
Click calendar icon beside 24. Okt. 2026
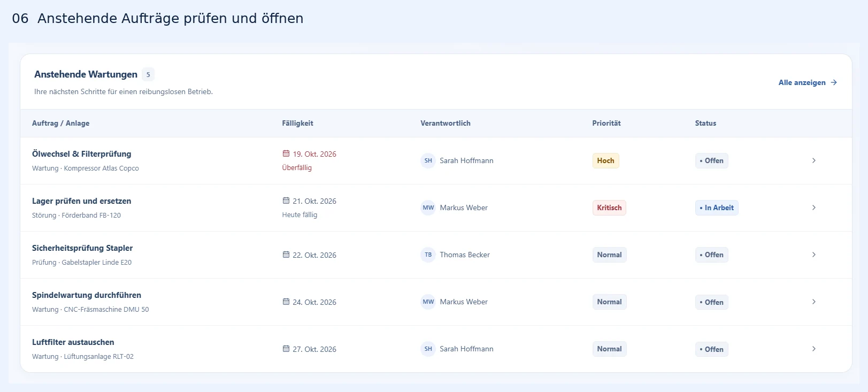pos(286,302)
